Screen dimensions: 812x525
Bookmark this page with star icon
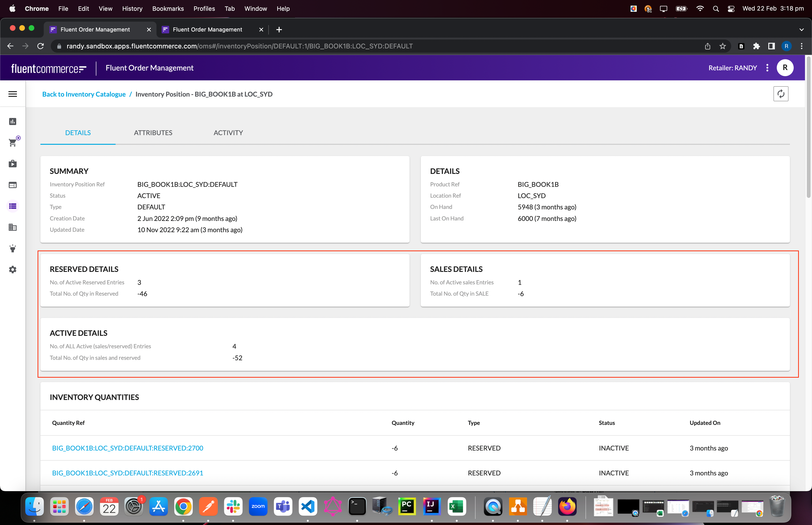pyautogui.click(x=722, y=46)
